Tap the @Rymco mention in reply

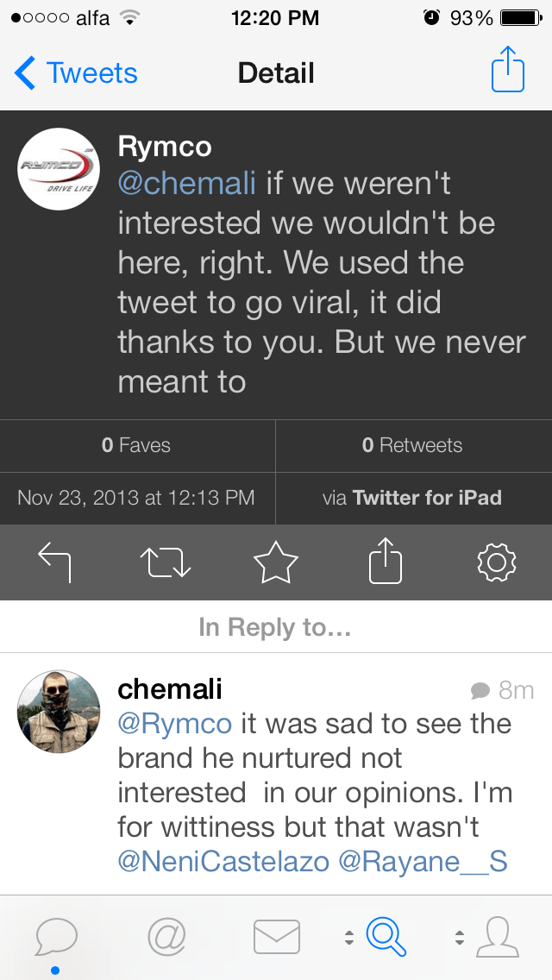175,723
